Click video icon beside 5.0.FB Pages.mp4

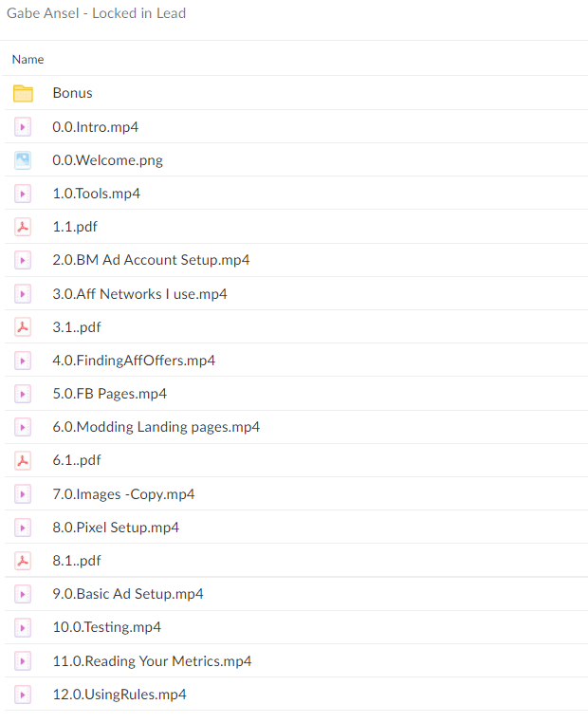pos(23,394)
